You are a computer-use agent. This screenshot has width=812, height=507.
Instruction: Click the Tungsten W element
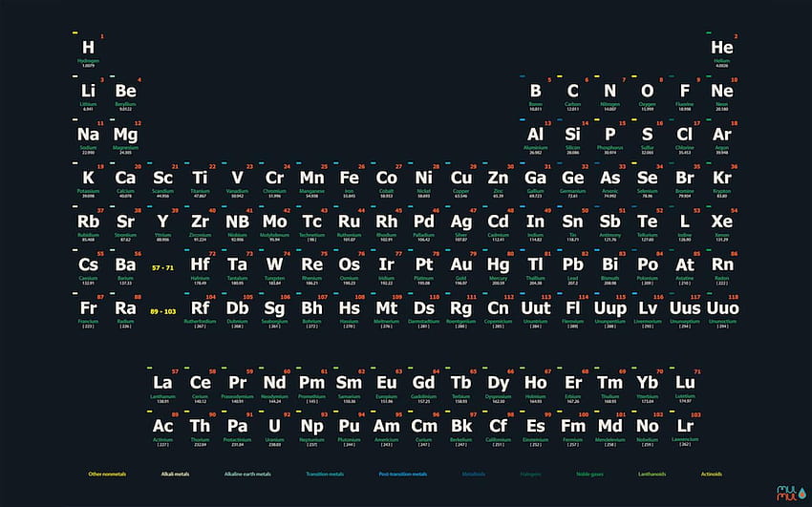click(x=275, y=267)
